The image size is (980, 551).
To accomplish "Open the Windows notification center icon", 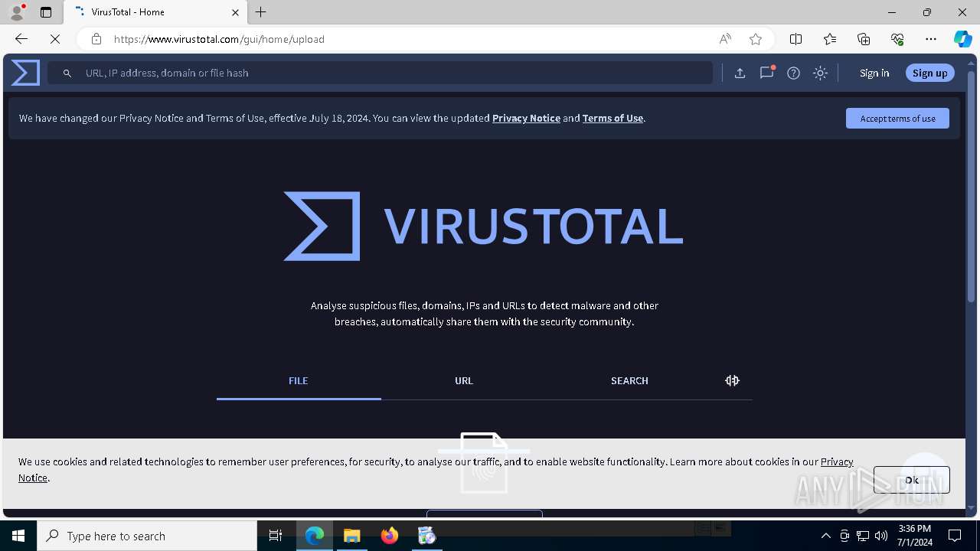I will click(x=955, y=536).
